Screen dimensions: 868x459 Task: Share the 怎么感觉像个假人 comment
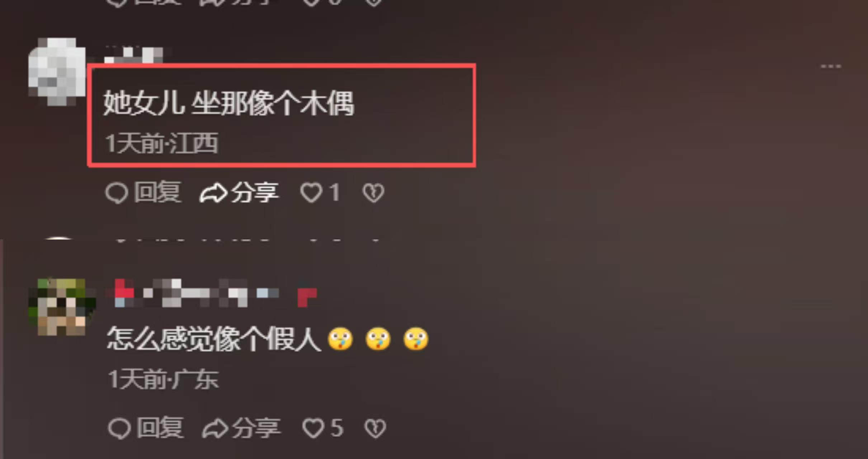[x=241, y=428]
